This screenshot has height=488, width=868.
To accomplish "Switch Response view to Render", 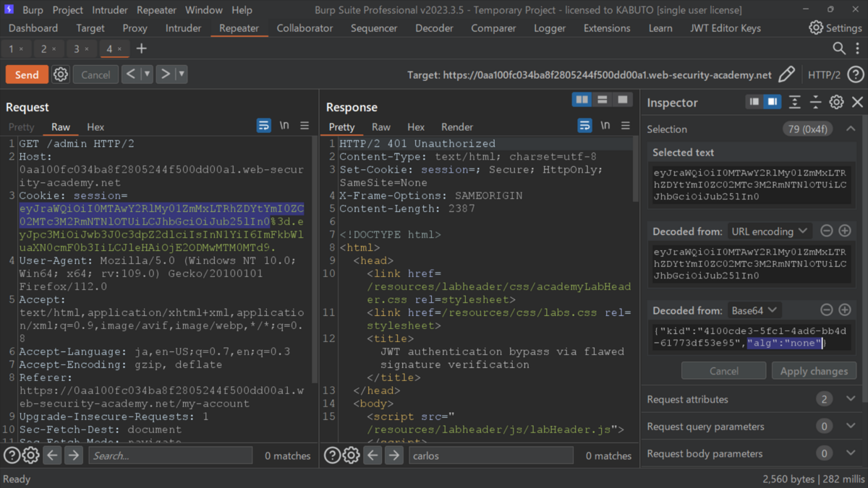I will coord(456,127).
